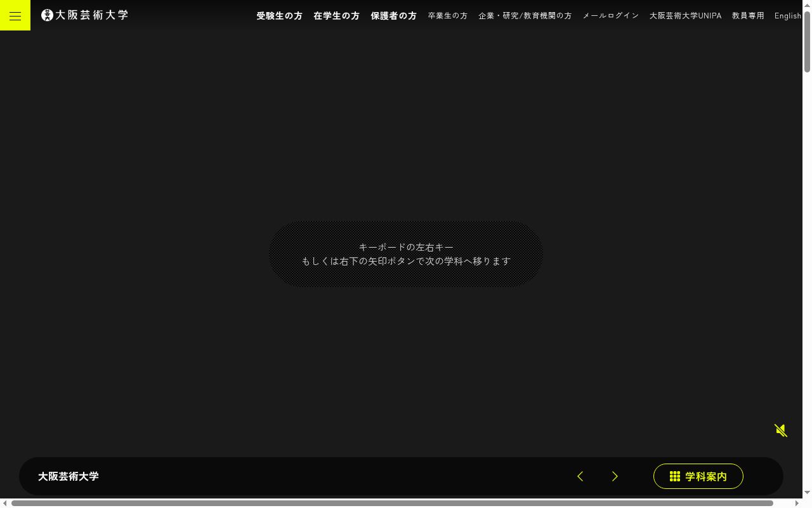Viewport: 812px width, 508px height.
Task: Go to previous department with left arrow
Action: pos(580,476)
